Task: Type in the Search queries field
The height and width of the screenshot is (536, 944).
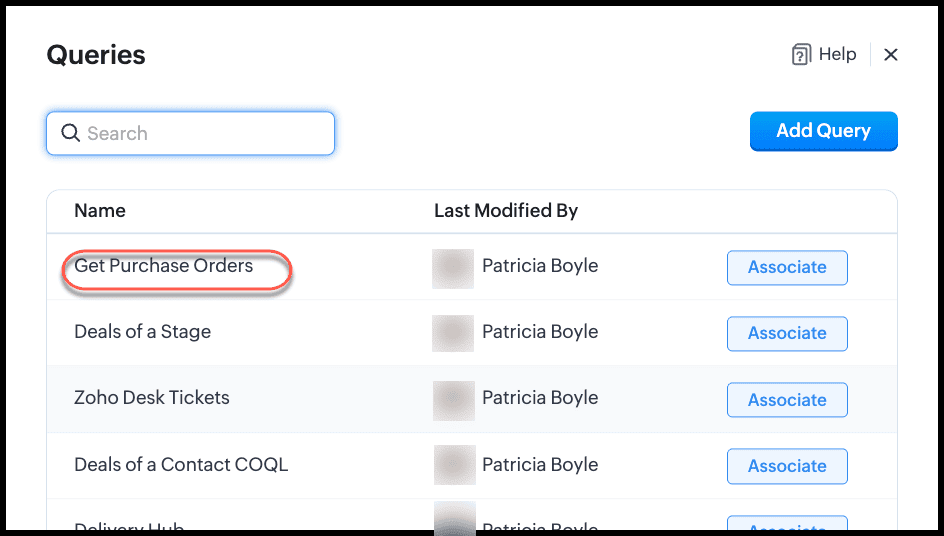Action: click(x=200, y=133)
